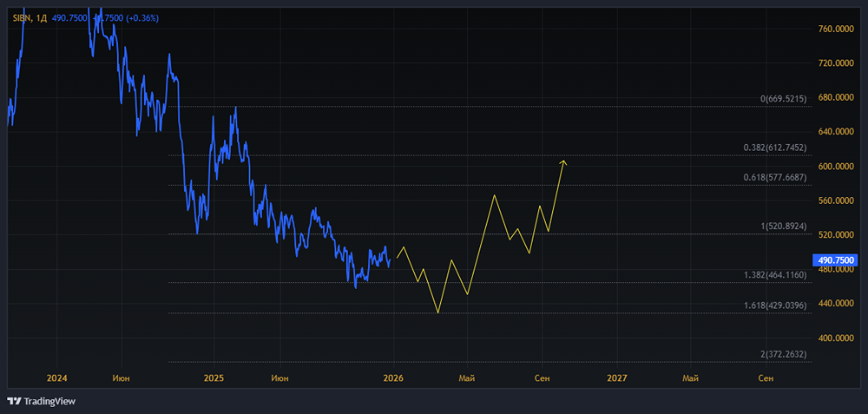Open the 1Д interval label
The height and width of the screenshot is (414, 868).
coord(41,18)
